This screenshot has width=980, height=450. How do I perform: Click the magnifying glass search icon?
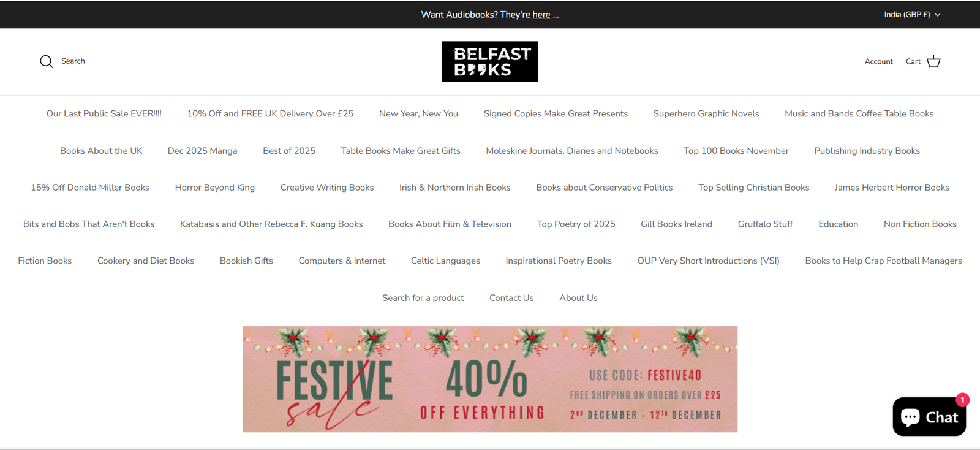pos(47,61)
